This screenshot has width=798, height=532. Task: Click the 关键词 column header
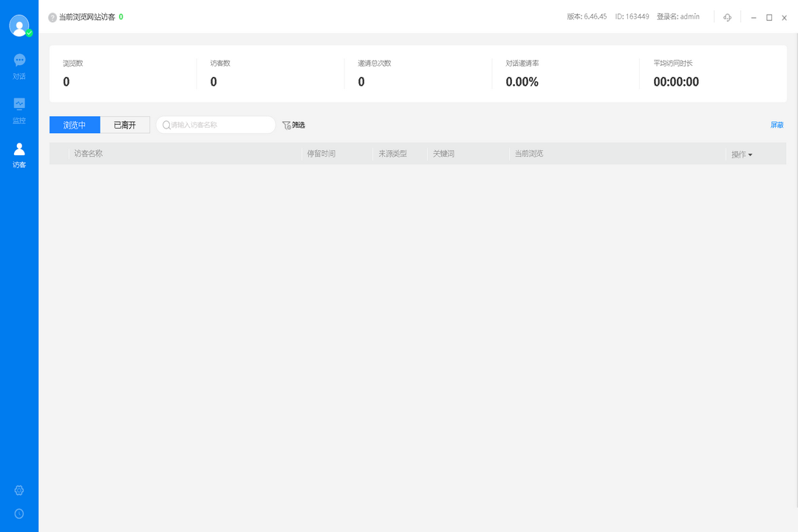(443, 154)
